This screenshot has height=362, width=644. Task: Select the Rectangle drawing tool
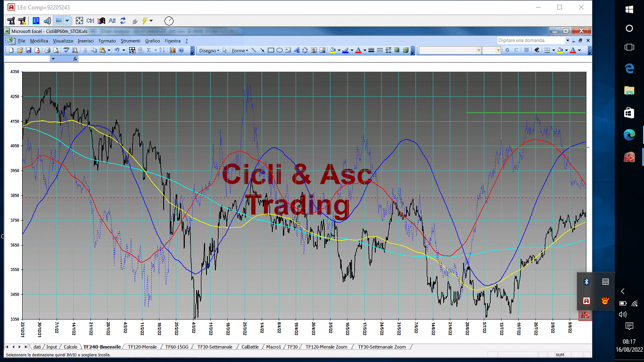(x=271, y=50)
